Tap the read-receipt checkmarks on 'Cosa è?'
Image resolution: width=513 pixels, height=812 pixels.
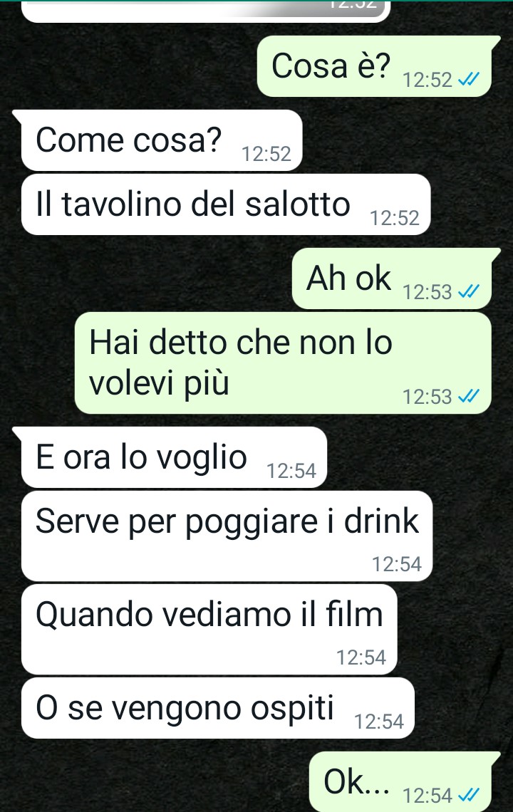469,80
